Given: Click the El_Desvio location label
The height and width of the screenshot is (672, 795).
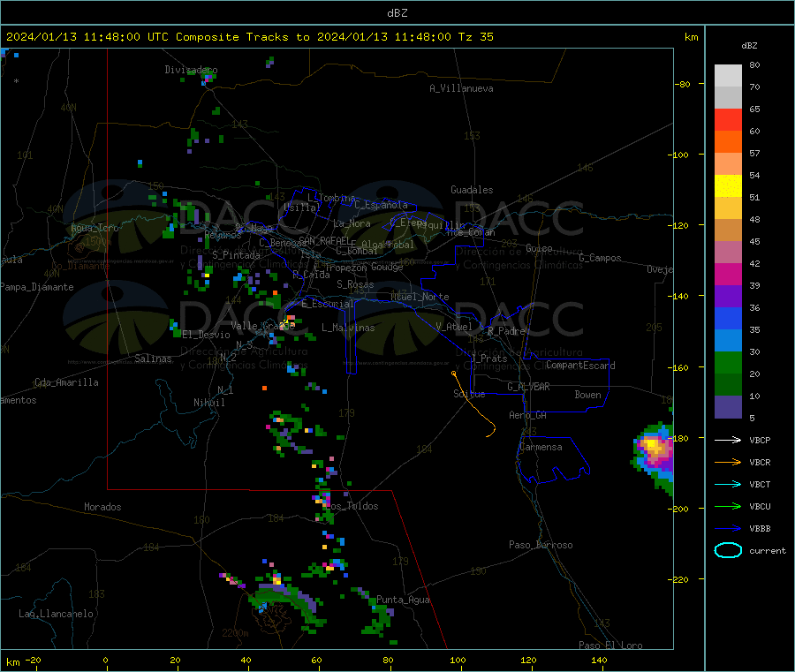Looking at the screenshot, I should pyautogui.click(x=206, y=335).
